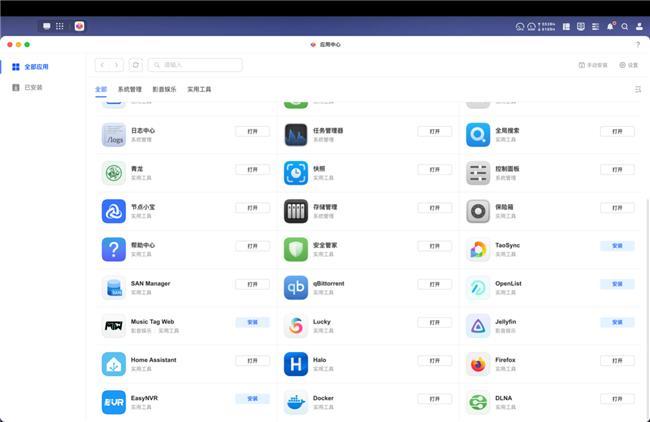Click the 保险箱 safe app icon
The image size is (650, 422).
[478, 211]
